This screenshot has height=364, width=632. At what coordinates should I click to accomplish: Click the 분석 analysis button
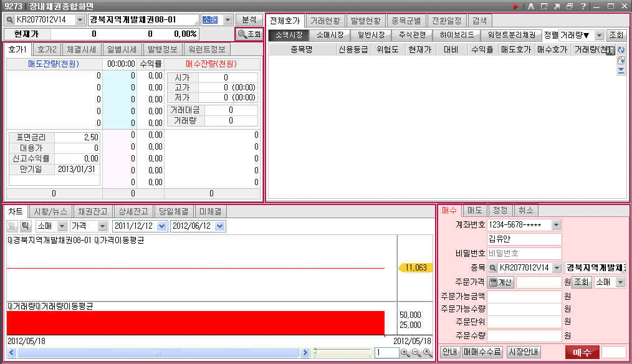pyautogui.click(x=249, y=20)
